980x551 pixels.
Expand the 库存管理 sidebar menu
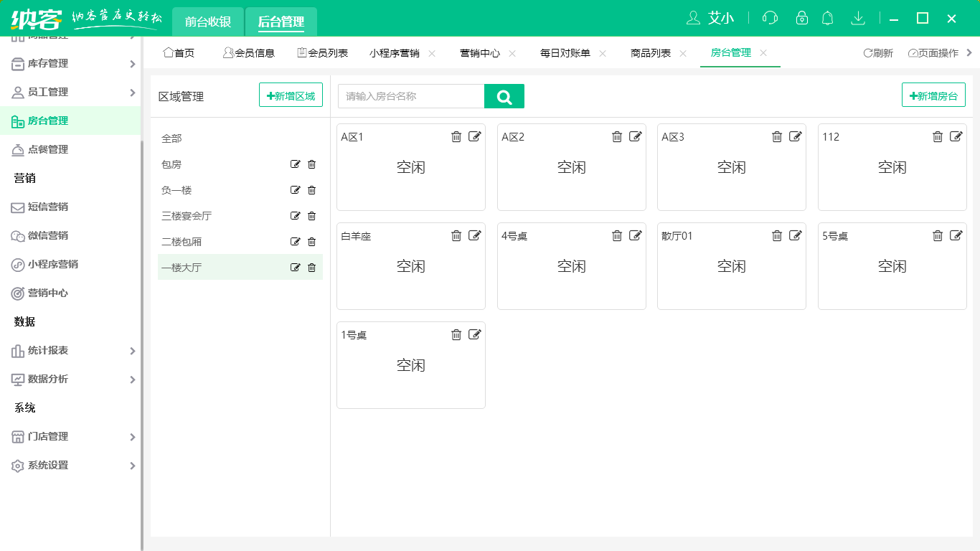coord(70,64)
